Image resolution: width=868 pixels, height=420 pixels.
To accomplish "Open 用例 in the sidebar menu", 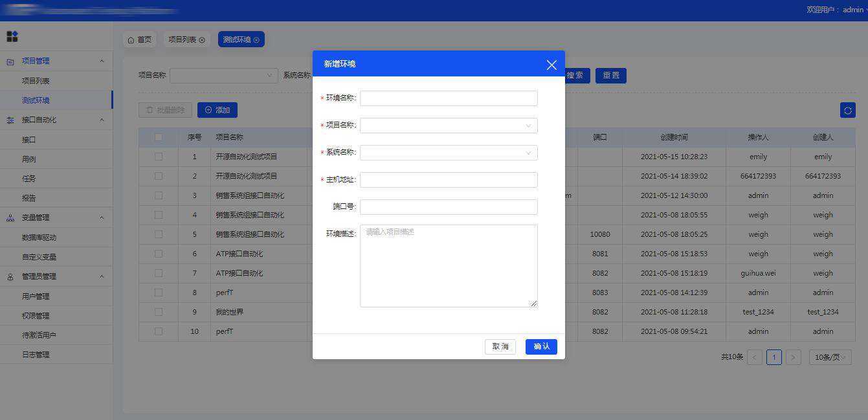I will click(56, 159).
